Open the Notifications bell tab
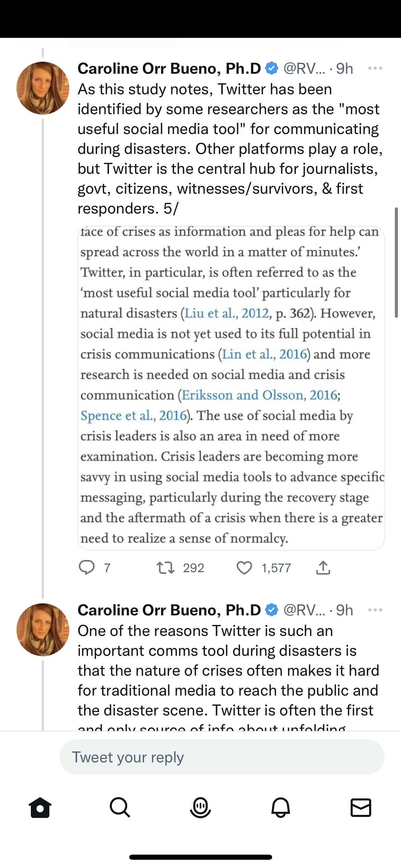 click(x=281, y=808)
